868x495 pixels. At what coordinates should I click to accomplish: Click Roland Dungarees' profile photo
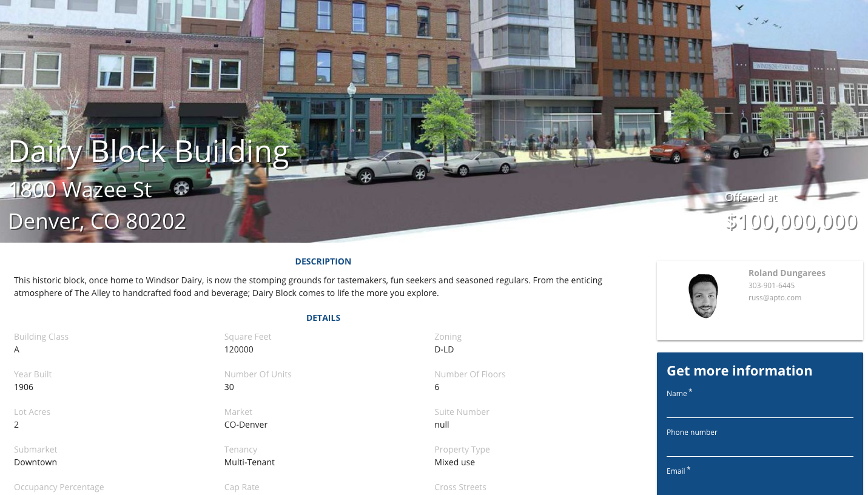click(704, 296)
